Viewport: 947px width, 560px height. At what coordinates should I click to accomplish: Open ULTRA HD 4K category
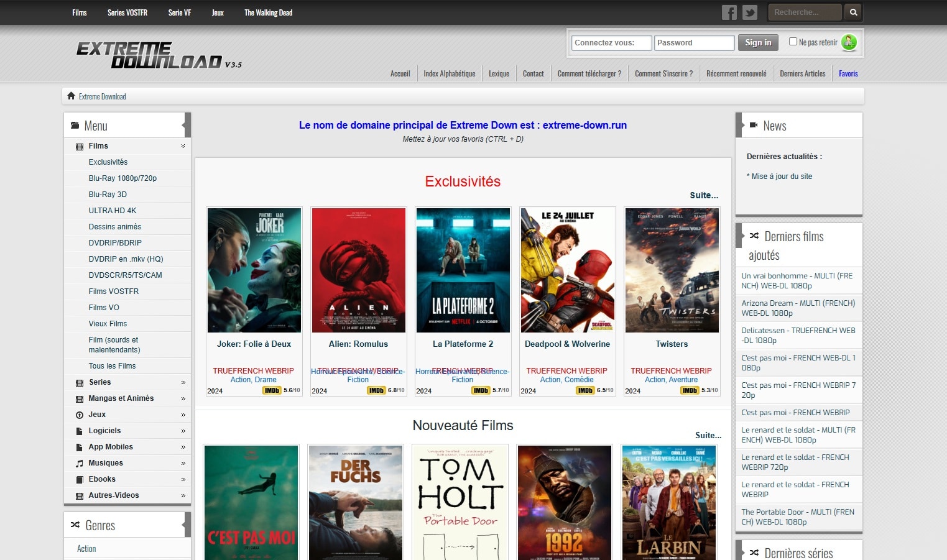click(x=113, y=211)
